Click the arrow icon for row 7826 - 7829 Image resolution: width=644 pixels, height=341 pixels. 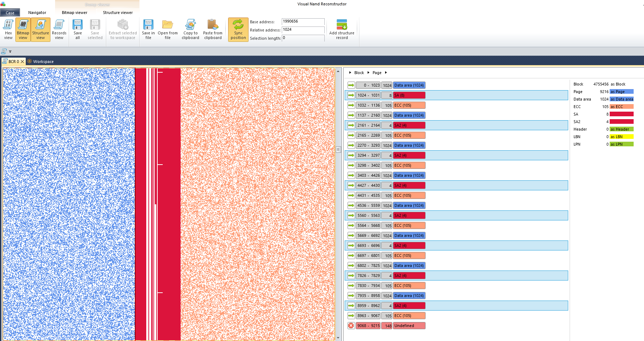click(x=351, y=276)
